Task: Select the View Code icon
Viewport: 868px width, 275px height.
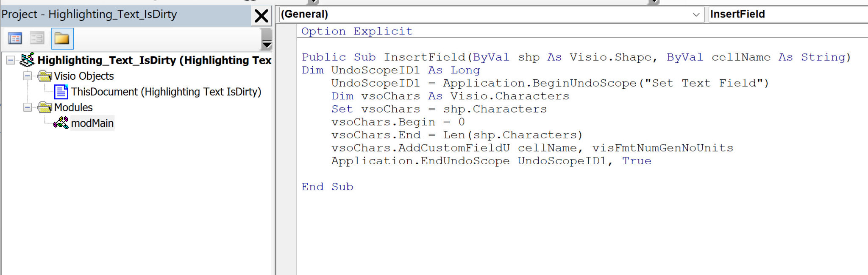Action: (x=16, y=38)
